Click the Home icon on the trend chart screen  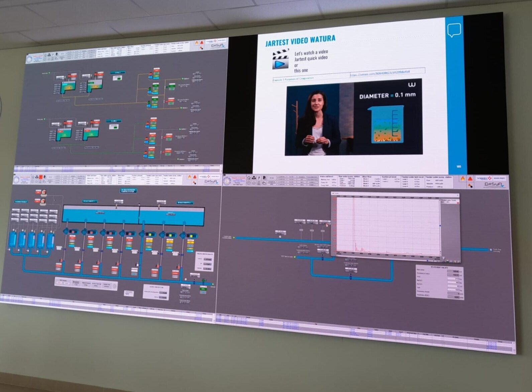coord(249,178)
